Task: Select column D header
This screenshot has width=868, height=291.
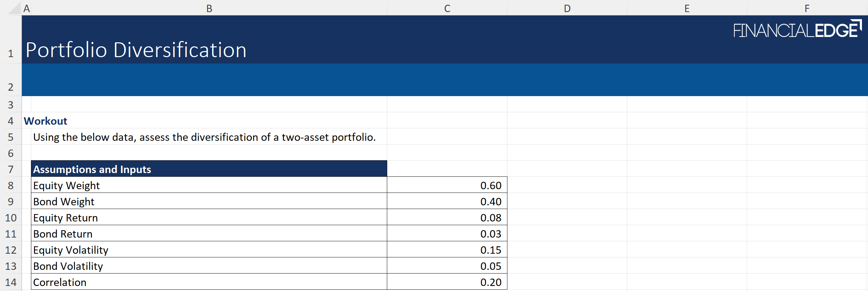Action: pos(567,8)
